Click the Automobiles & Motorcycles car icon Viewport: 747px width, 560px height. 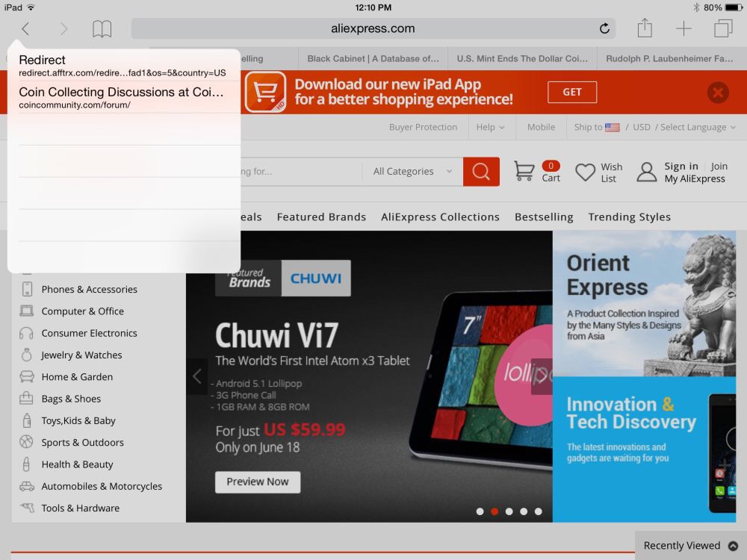(x=27, y=486)
